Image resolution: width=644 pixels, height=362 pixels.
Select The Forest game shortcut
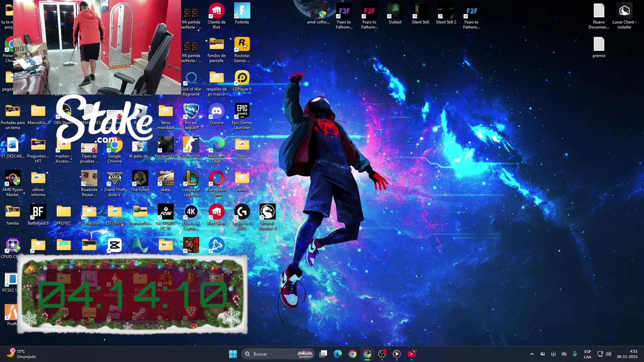[x=140, y=182]
